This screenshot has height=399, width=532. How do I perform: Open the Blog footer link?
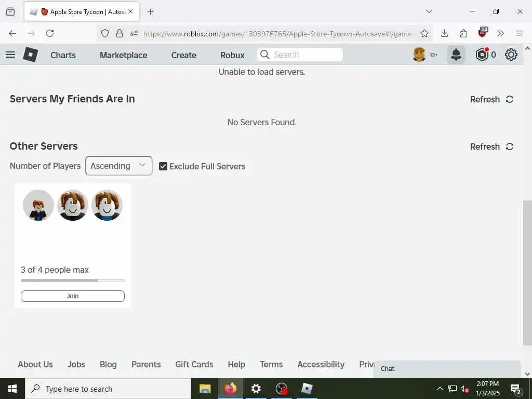tap(108, 364)
